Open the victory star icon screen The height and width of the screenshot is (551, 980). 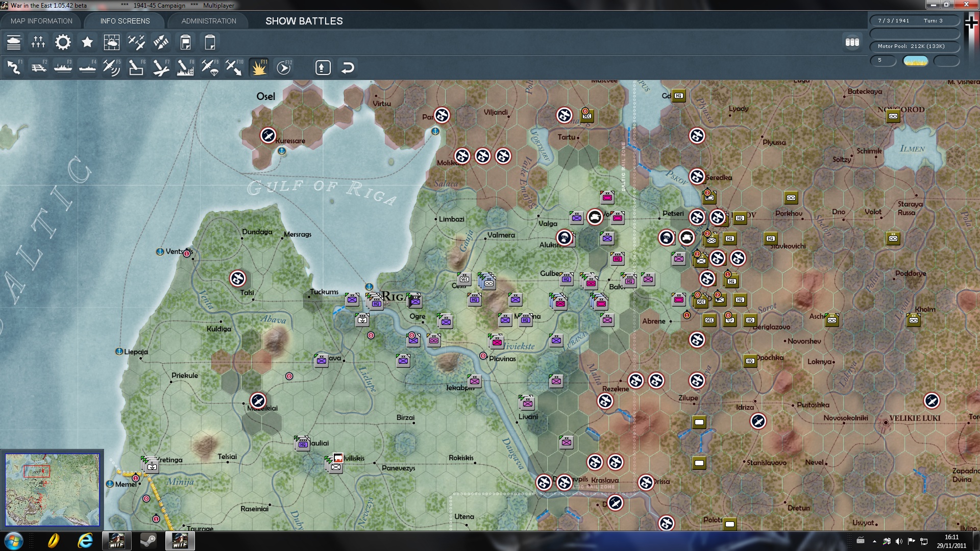(87, 42)
